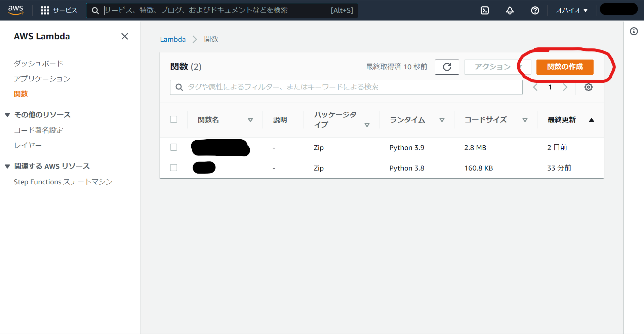Click the 160.8 KB code size cell
This screenshot has width=644, height=334.
click(x=479, y=168)
